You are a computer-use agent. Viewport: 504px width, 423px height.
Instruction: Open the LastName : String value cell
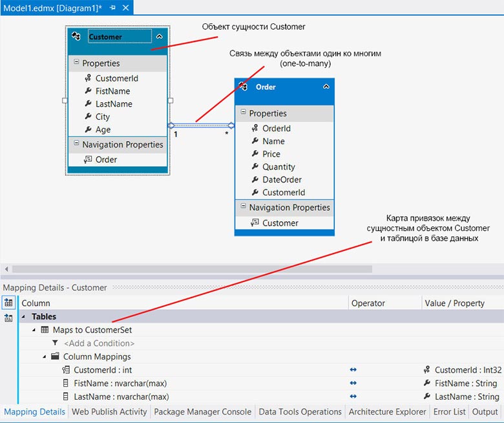coord(461,396)
